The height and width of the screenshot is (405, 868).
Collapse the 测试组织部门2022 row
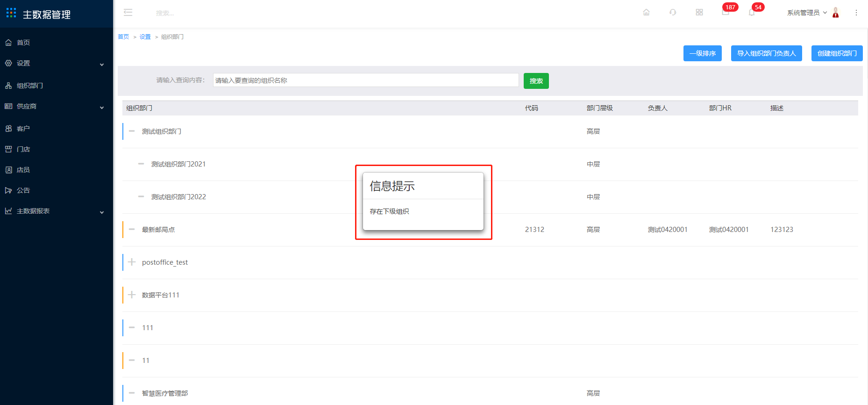141,196
